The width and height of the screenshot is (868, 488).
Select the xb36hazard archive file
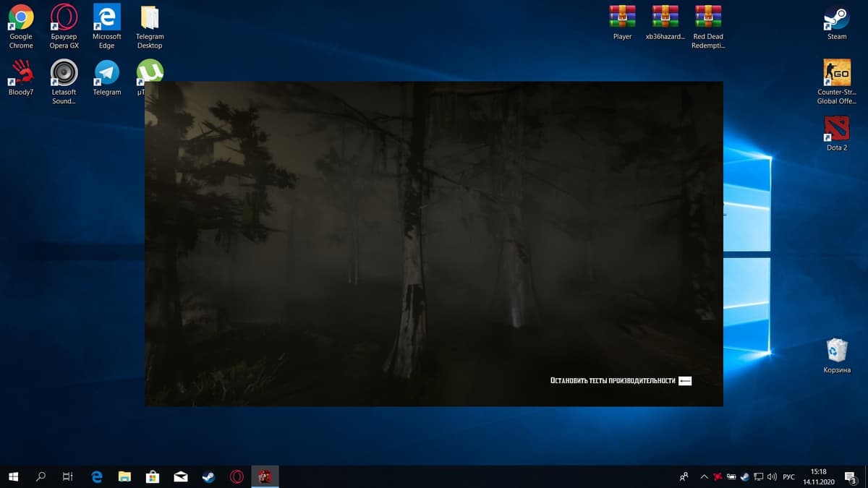tap(665, 20)
